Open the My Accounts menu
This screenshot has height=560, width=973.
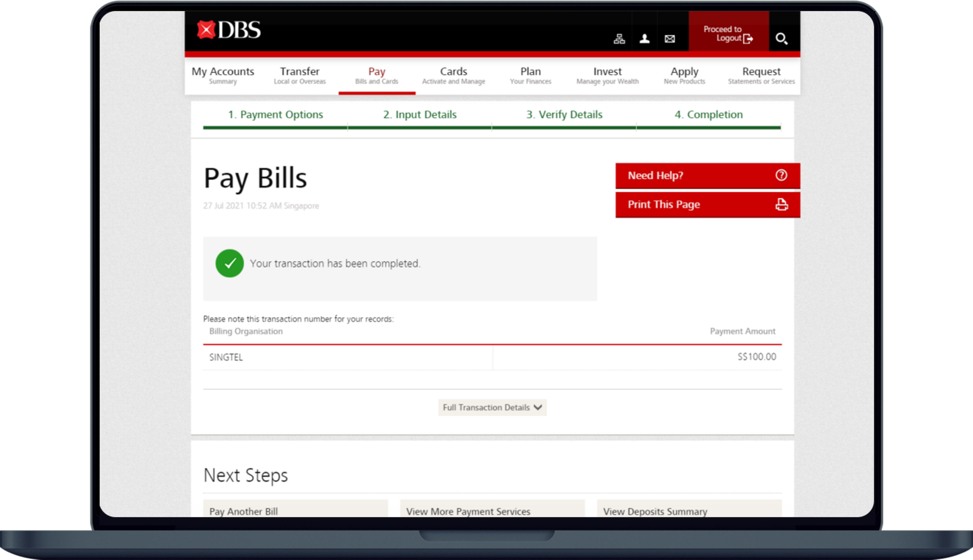click(x=223, y=75)
